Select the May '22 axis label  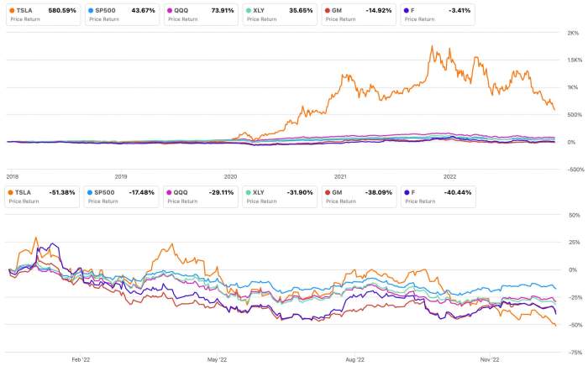(218, 359)
